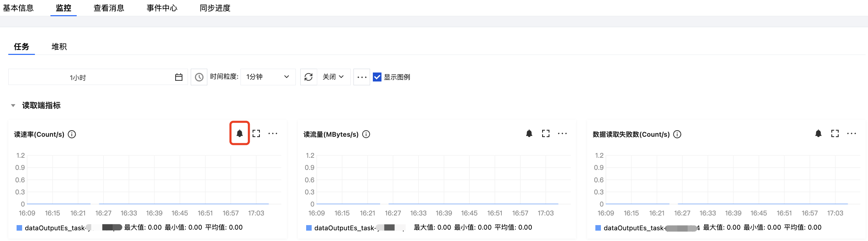868x241 pixels.
Task: Expand 读速率 chart to fullscreen
Action: point(256,133)
